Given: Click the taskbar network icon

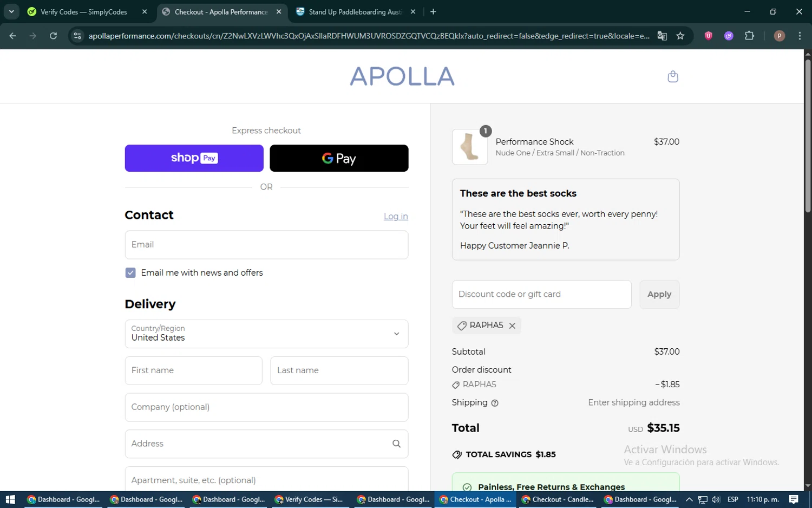Looking at the screenshot, I should (x=703, y=499).
